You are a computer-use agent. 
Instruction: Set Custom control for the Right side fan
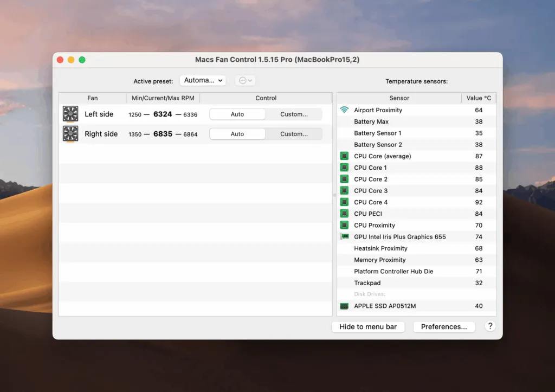[293, 133]
